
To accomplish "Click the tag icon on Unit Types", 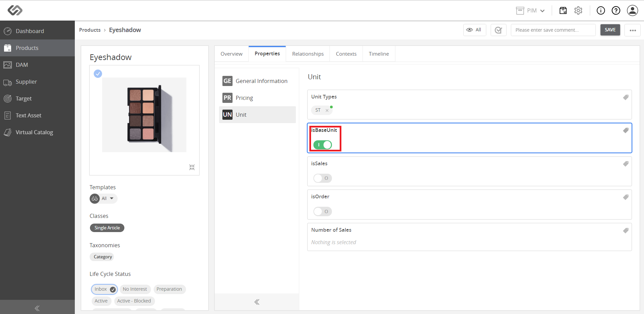I will 626,97.
